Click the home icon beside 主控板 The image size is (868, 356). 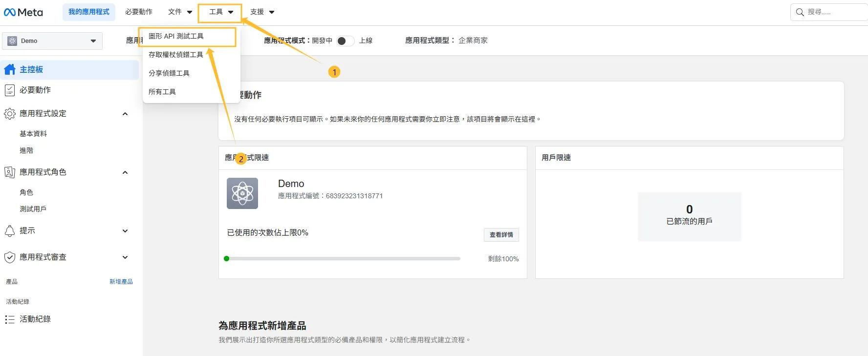pyautogui.click(x=10, y=69)
